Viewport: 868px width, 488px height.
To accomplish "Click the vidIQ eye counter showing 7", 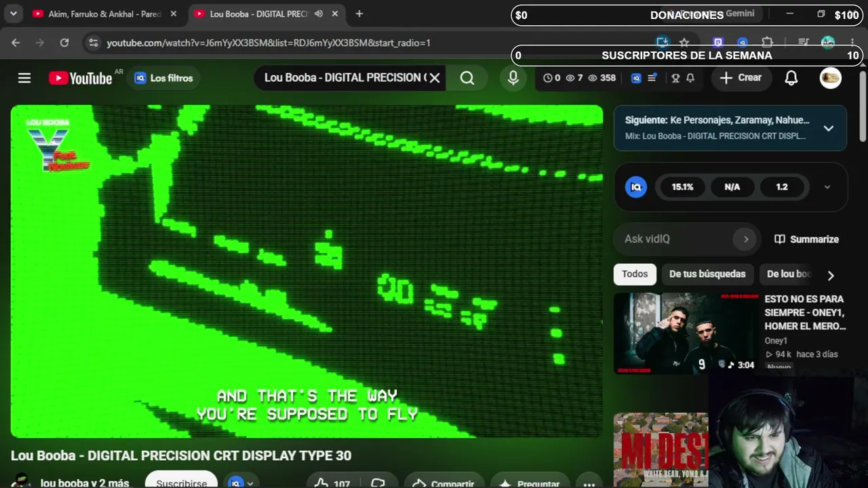I will [574, 78].
